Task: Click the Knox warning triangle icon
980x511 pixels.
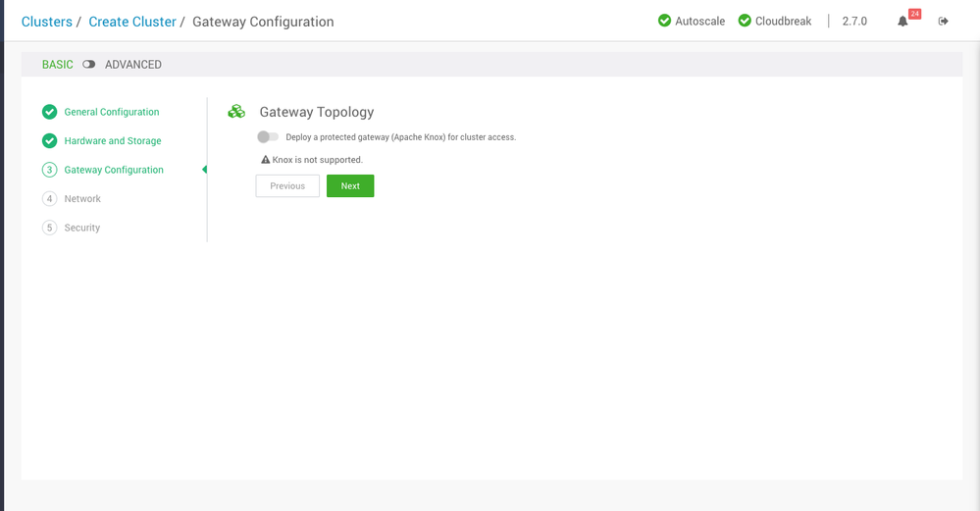Action: point(265,160)
